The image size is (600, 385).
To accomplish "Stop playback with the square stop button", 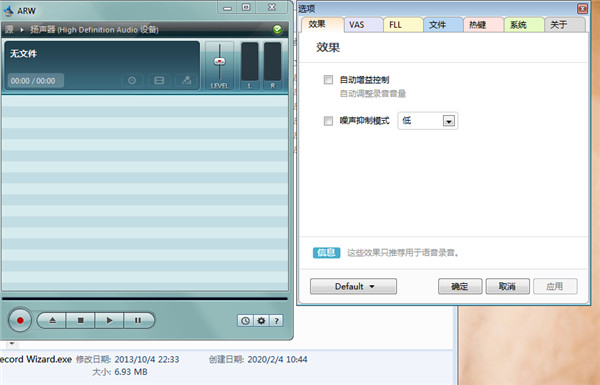I will tap(80, 320).
